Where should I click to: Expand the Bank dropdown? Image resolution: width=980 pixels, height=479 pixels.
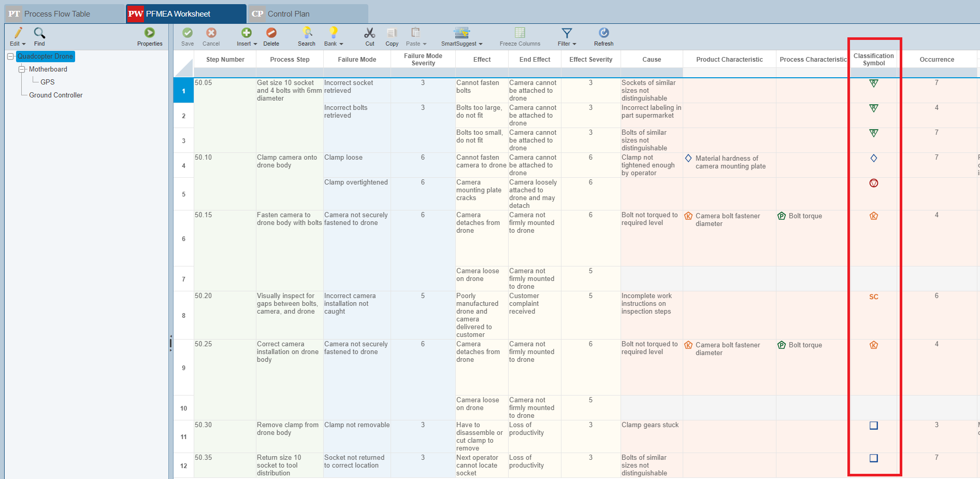(x=333, y=36)
